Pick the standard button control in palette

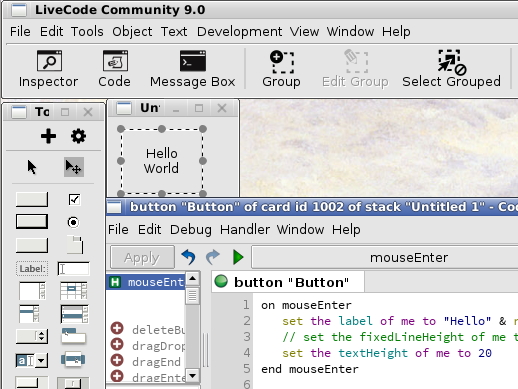pos(32,199)
